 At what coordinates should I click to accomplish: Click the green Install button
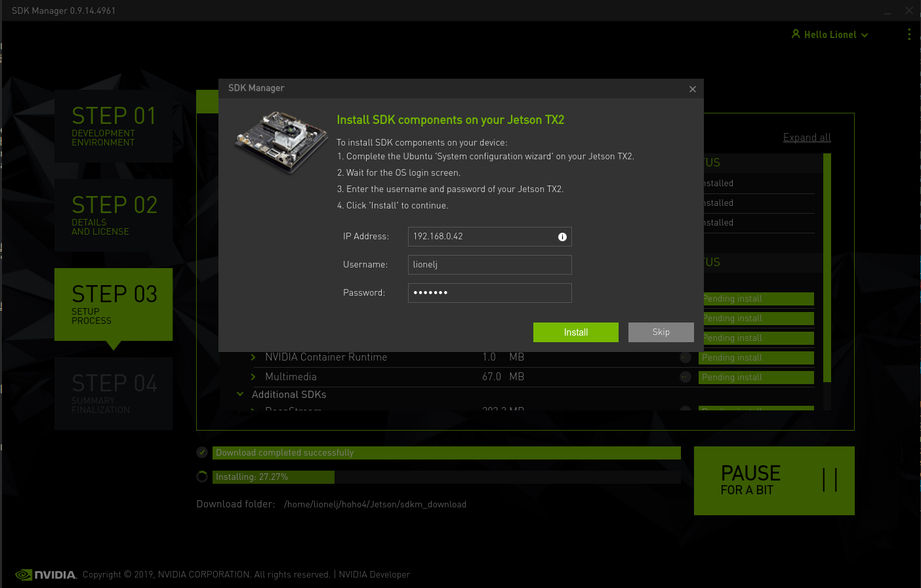pos(575,332)
